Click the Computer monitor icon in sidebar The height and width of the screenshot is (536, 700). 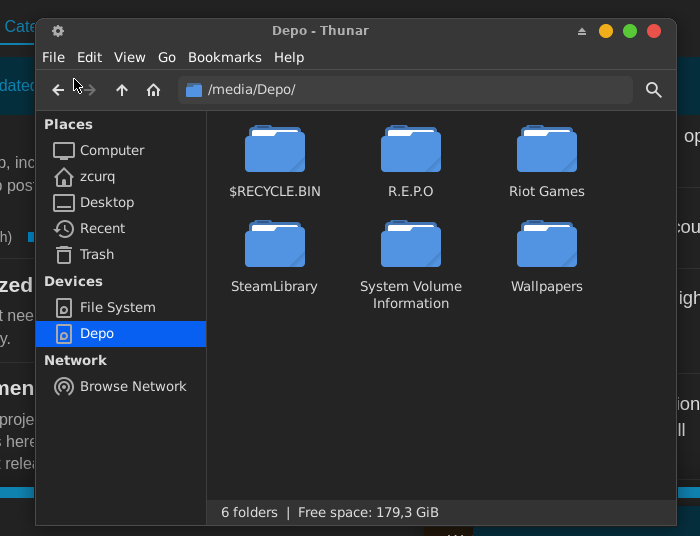point(64,151)
